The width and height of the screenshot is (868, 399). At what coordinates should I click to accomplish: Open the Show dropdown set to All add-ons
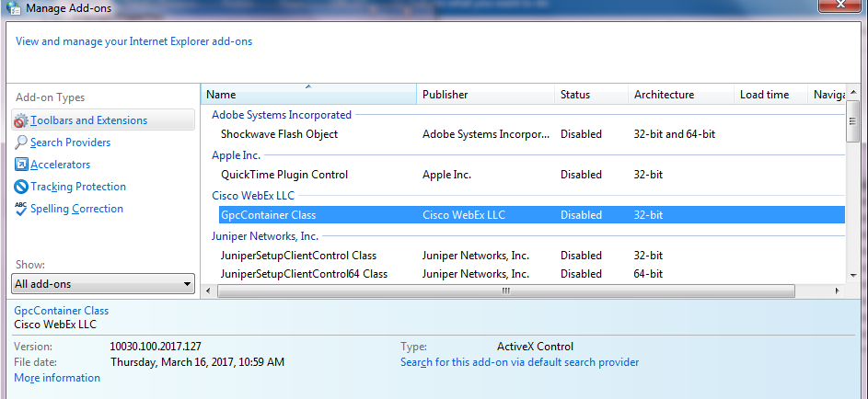(103, 284)
